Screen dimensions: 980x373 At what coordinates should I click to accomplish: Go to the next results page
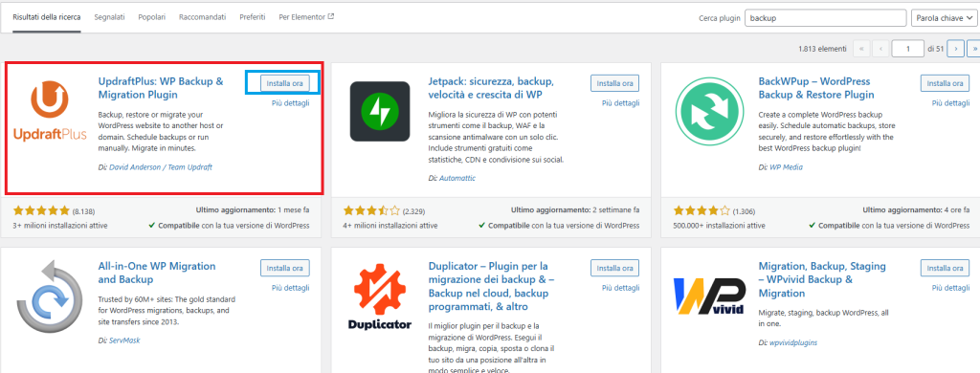955,49
